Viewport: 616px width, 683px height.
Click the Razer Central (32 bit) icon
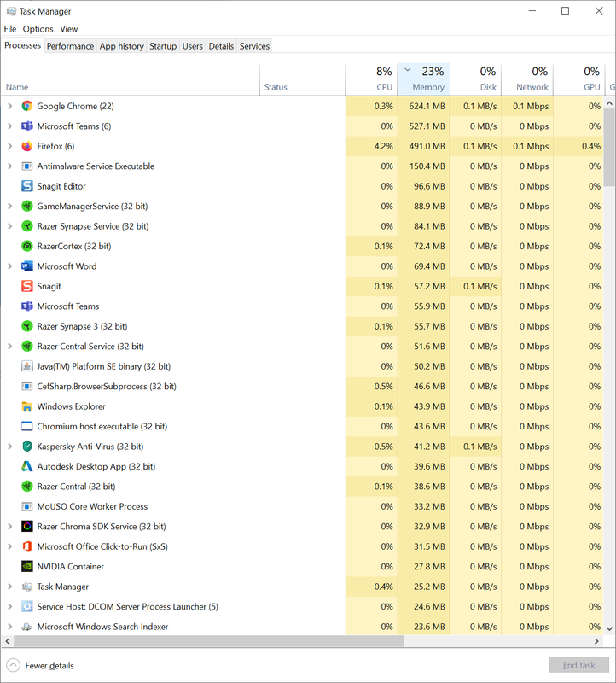(27, 487)
